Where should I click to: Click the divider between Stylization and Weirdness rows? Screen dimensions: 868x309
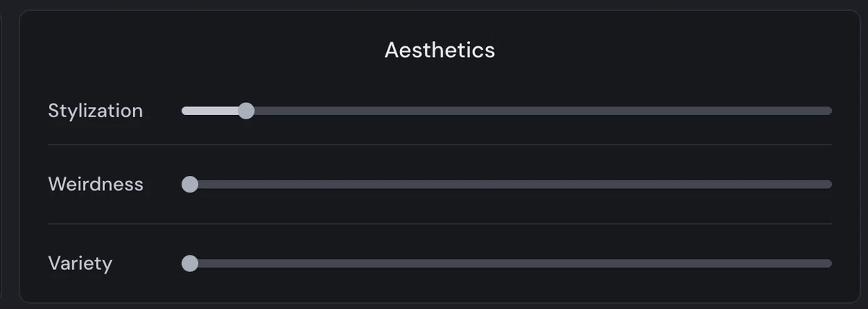[440, 145]
